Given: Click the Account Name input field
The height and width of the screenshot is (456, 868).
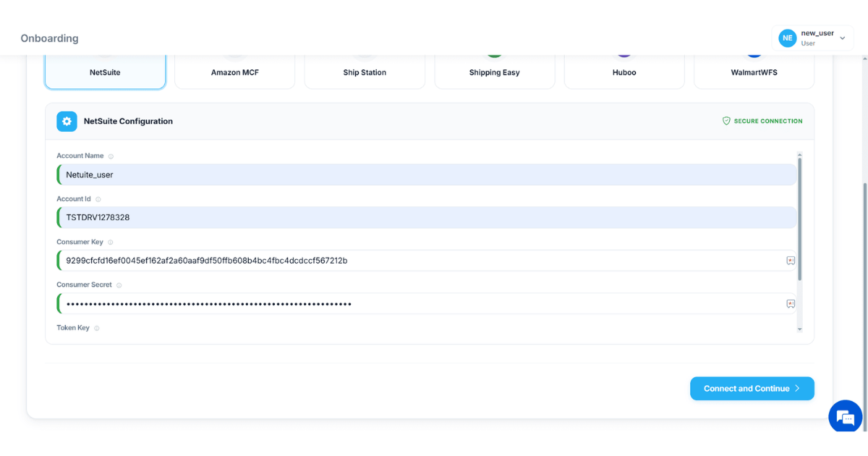Looking at the screenshot, I should (x=427, y=174).
